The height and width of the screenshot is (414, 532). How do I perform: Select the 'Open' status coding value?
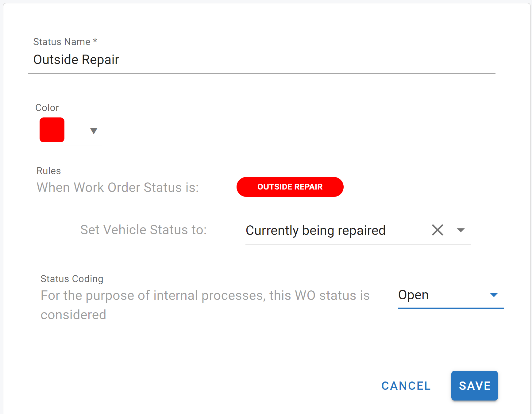[x=413, y=295]
